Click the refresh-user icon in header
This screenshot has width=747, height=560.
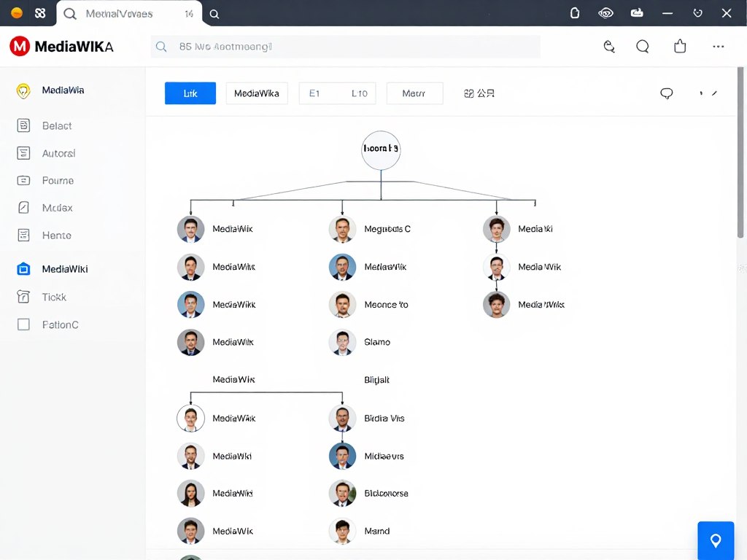(x=609, y=46)
